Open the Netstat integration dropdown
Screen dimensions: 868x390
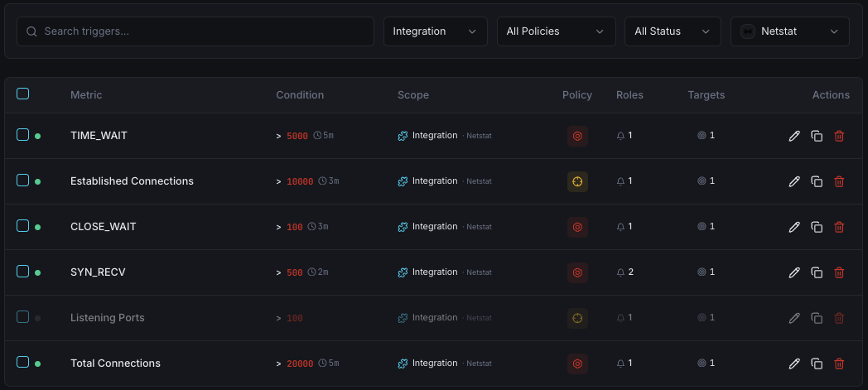point(790,31)
